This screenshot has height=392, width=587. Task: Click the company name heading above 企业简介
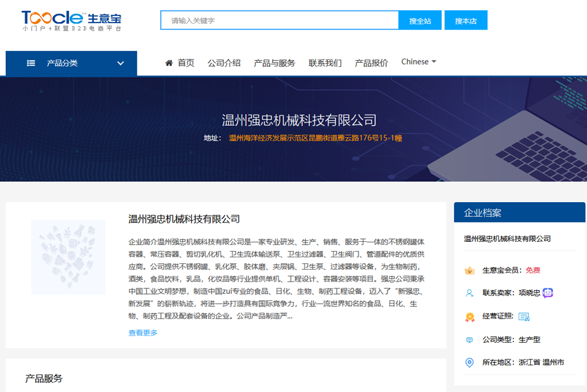coord(184,219)
